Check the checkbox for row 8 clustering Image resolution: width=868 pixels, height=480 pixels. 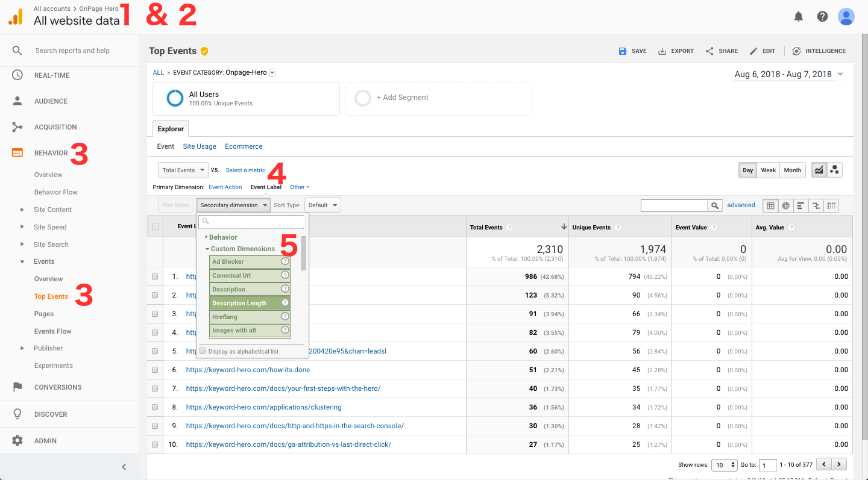point(155,407)
